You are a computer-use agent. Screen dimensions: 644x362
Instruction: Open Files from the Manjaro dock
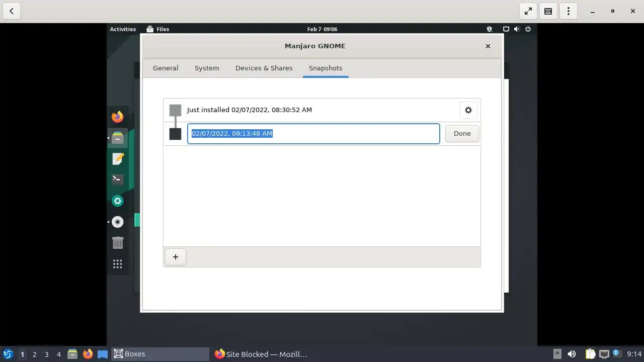pyautogui.click(x=117, y=138)
